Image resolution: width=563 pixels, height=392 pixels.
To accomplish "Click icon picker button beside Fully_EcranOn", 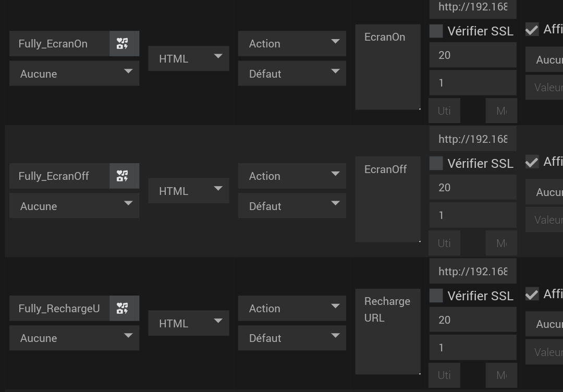I will point(123,44).
